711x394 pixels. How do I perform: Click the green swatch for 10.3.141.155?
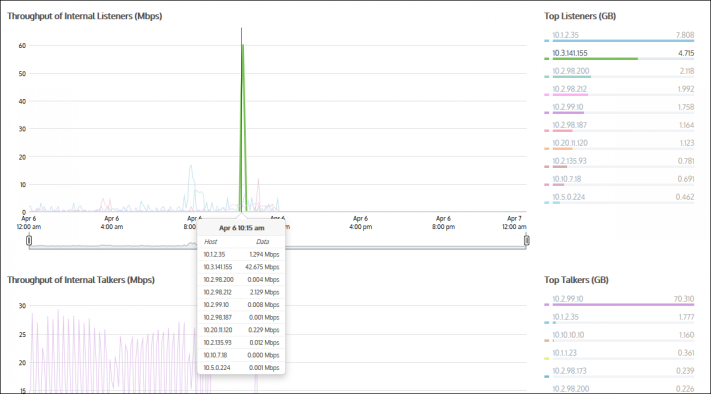click(x=546, y=59)
